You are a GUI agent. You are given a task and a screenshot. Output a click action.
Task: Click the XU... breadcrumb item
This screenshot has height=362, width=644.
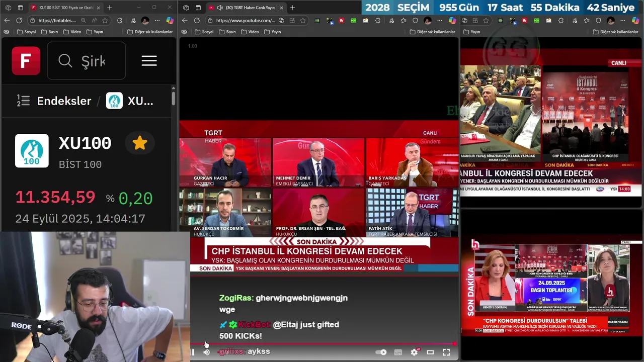click(x=130, y=101)
